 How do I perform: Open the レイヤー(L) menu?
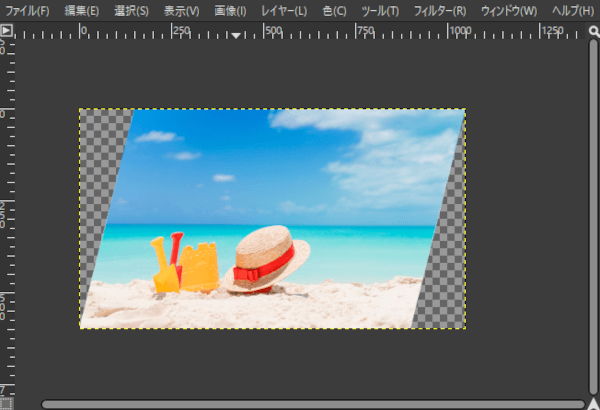point(285,11)
